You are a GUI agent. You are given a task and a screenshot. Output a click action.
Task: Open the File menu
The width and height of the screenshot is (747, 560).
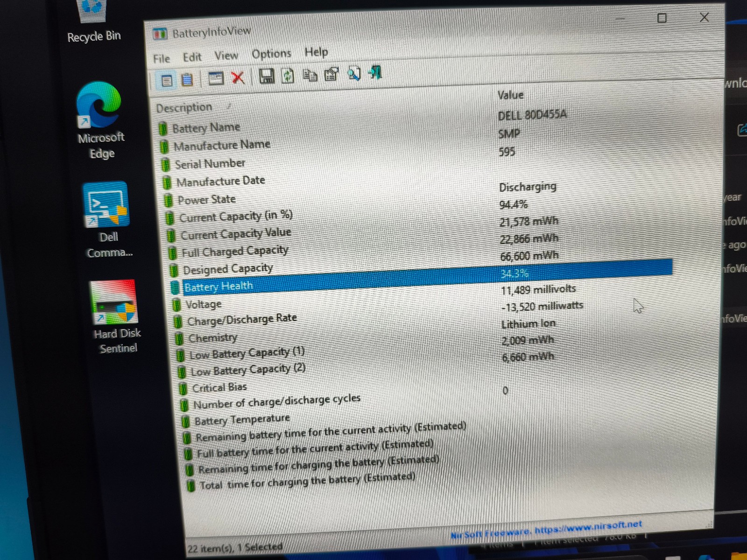(162, 59)
